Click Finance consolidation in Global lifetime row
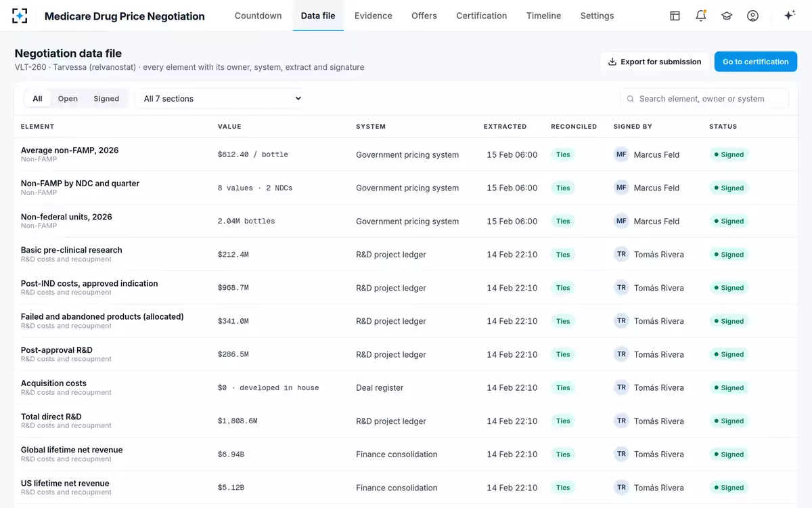The width and height of the screenshot is (812, 508). 397,454
